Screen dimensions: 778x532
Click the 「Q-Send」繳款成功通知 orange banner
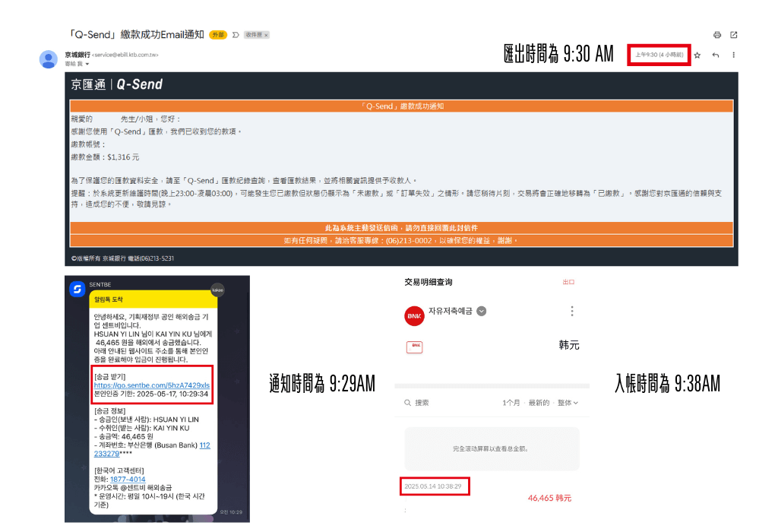click(401, 106)
